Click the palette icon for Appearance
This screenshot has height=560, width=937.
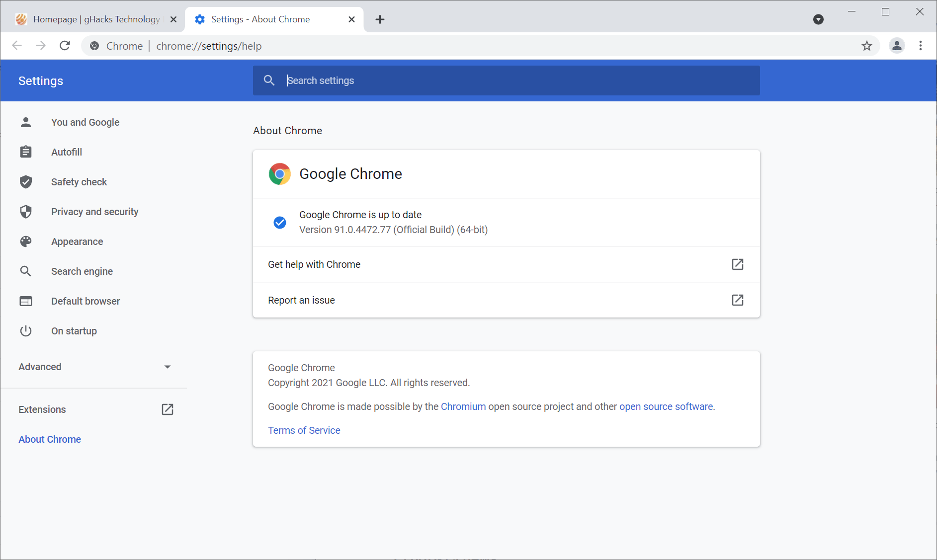(x=26, y=241)
